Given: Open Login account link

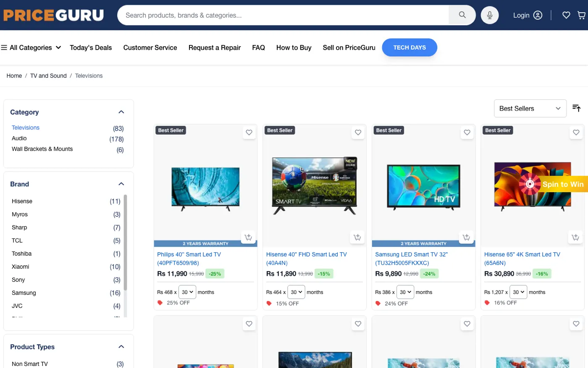Looking at the screenshot, I should click(x=528, y=15).
